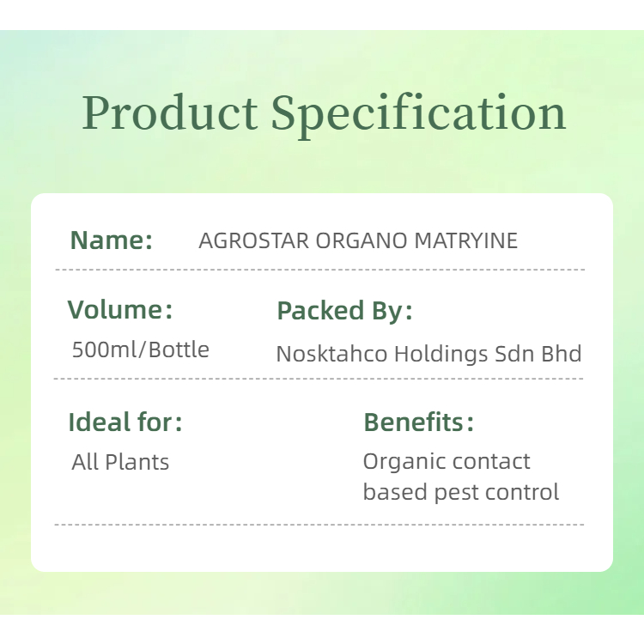The height and width of the screenshot is (644, 644).
Task: Click the word Holdings in packer name
Action: pos(441,354)
